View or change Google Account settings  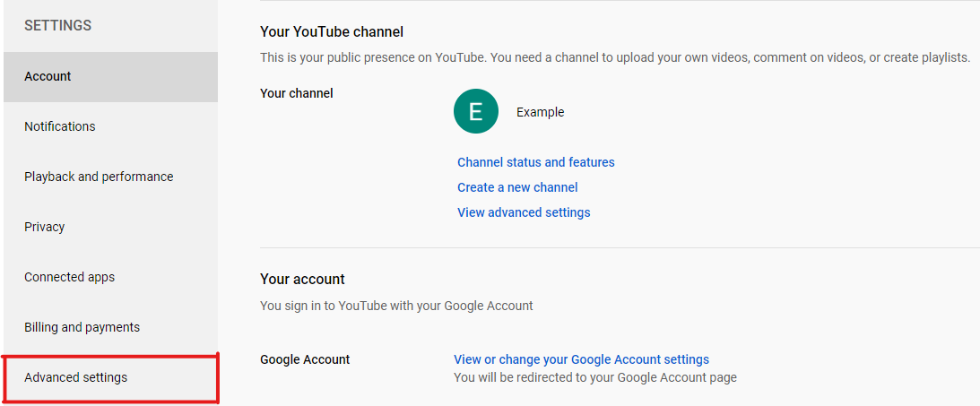pyautogui.click(x=581, y=359)
